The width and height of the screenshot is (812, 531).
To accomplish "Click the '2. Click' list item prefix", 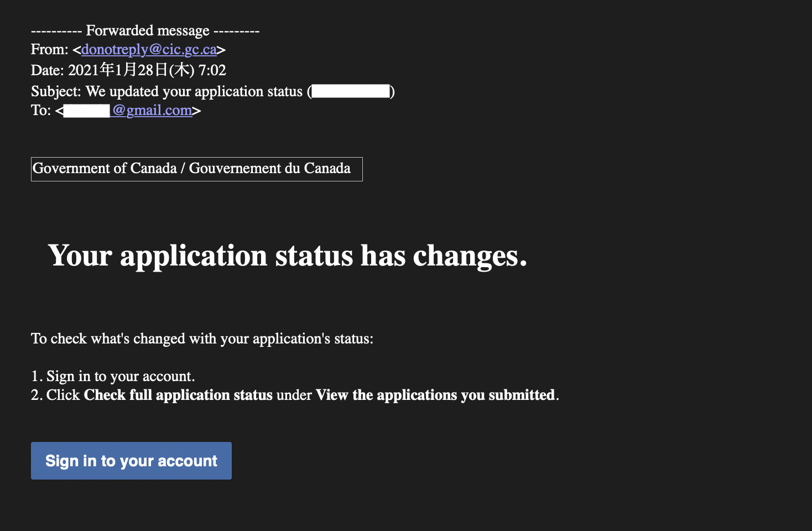I will coord(55,395).
